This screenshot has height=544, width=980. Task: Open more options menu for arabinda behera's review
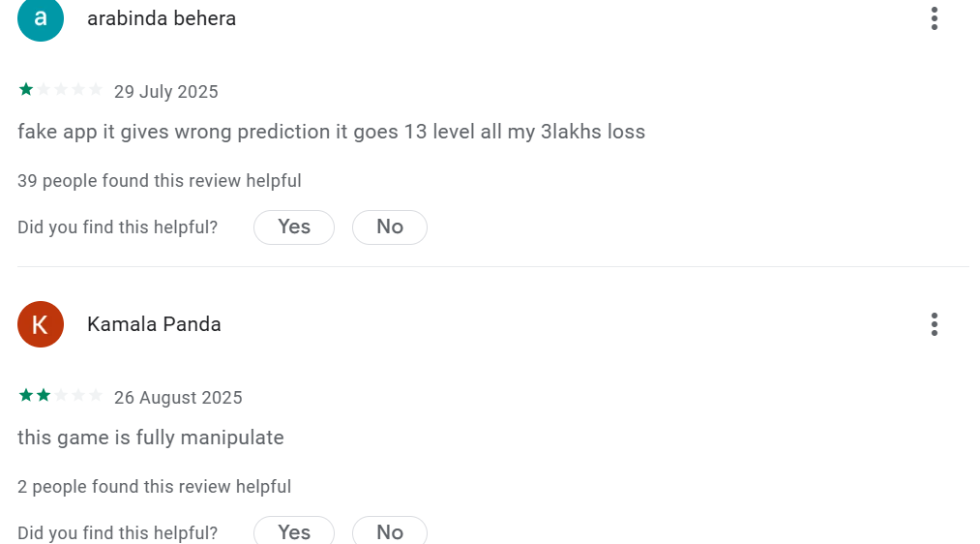point(934,18)
